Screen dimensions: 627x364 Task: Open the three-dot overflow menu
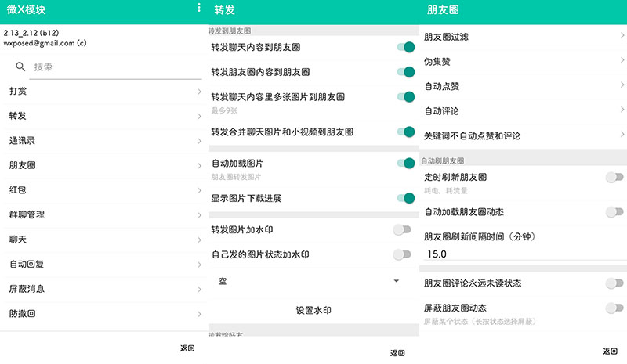pos(199,9)
